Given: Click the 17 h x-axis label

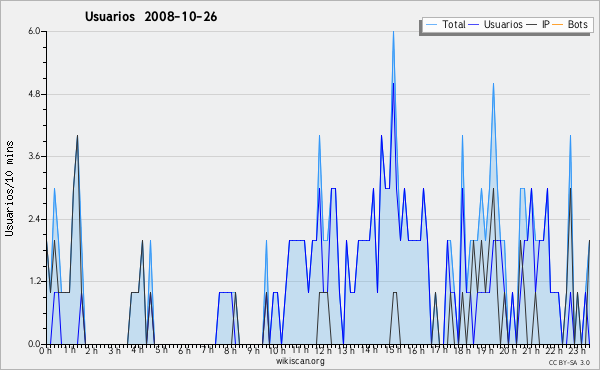Looking at the screenshot, I should pyautogui.click(x=439, y=350).
